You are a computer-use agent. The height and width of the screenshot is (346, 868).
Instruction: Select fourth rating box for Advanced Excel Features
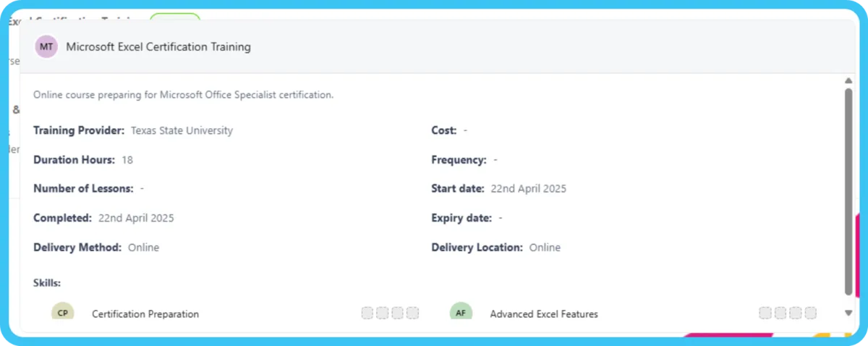tap(810, 313)
